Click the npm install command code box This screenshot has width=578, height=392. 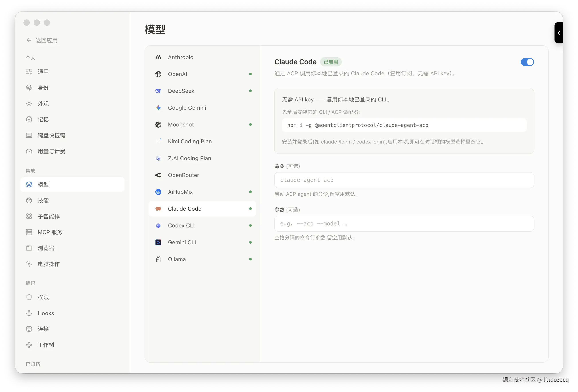coord(404,125)
